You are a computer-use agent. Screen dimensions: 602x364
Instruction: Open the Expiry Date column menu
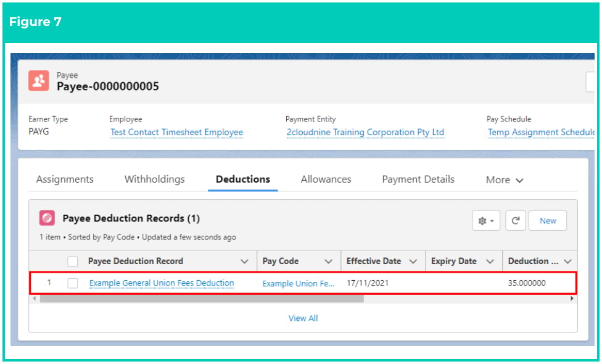point(490,262)
